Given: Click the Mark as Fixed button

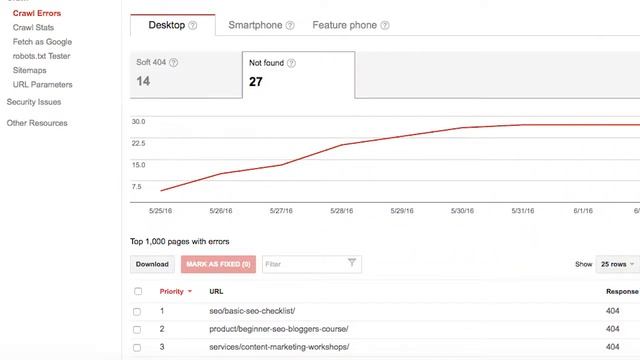Looking at the screenshot, I should 218,264.
